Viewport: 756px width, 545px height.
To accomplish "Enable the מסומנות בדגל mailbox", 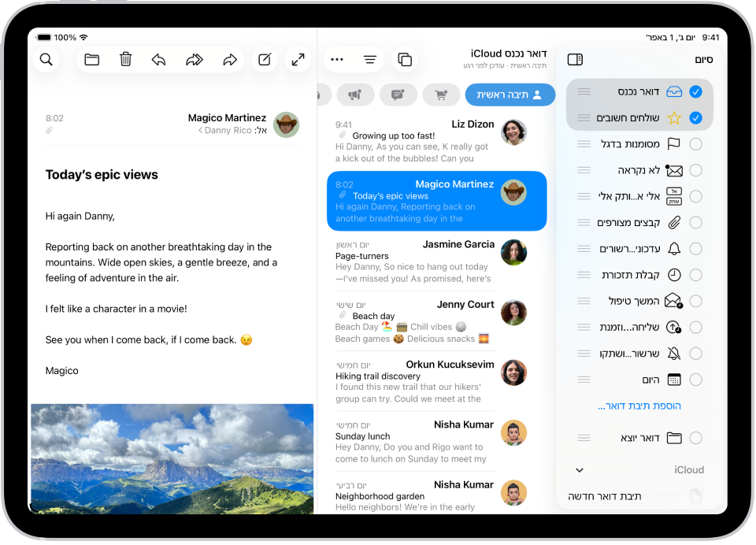I will pos(695,143).
